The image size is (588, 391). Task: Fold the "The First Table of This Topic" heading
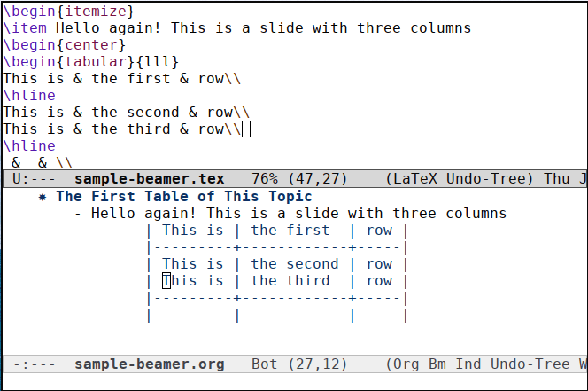coord(184,197)
